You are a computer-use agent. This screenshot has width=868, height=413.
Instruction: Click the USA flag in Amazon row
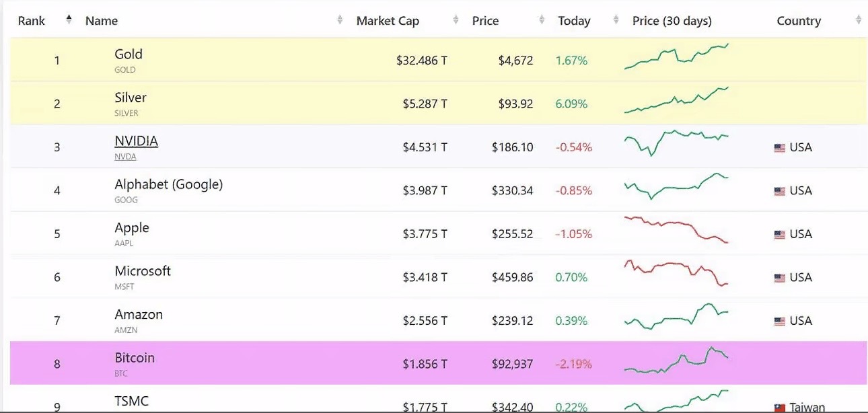[779, 322]
